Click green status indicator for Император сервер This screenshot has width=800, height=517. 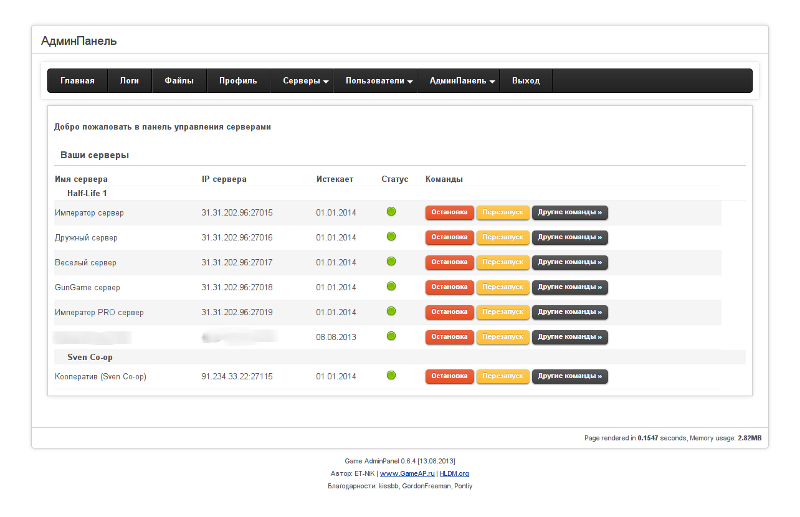pos(391,212)
